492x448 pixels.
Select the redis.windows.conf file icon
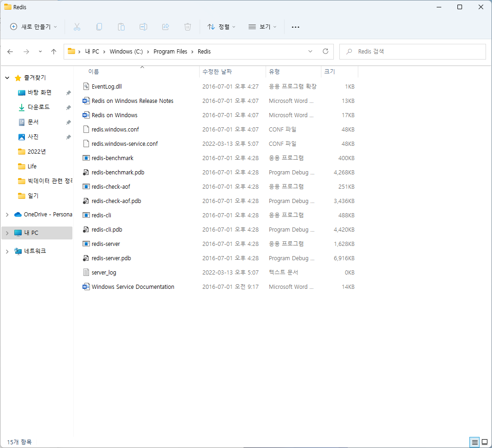click(86, 129)
